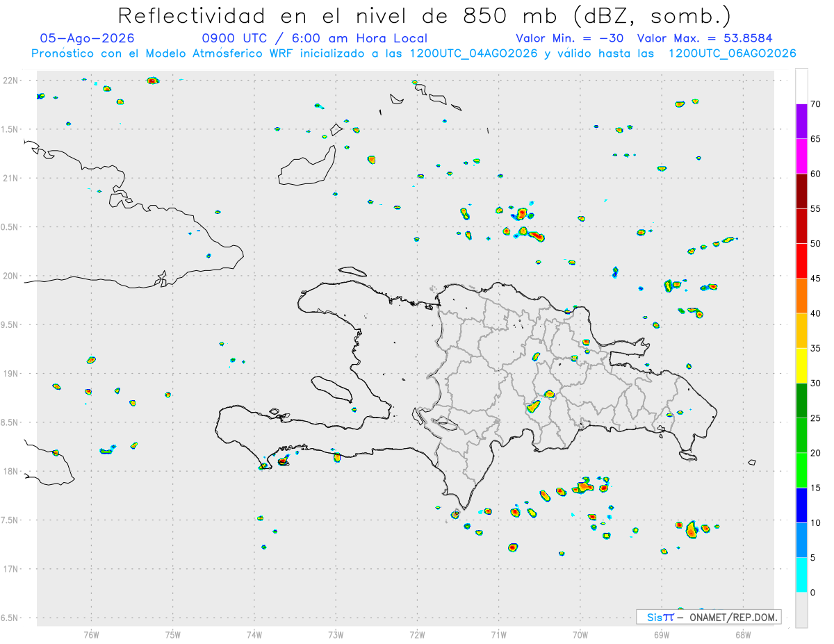Viewport: 834px width, 644px height.
Task: Click the latitude axis label '20N'
Action: tap(10, 276)
